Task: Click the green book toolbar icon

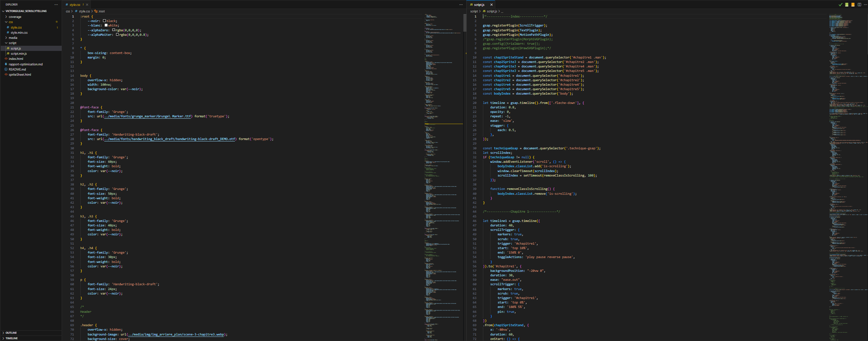Action: click(847, 5)
